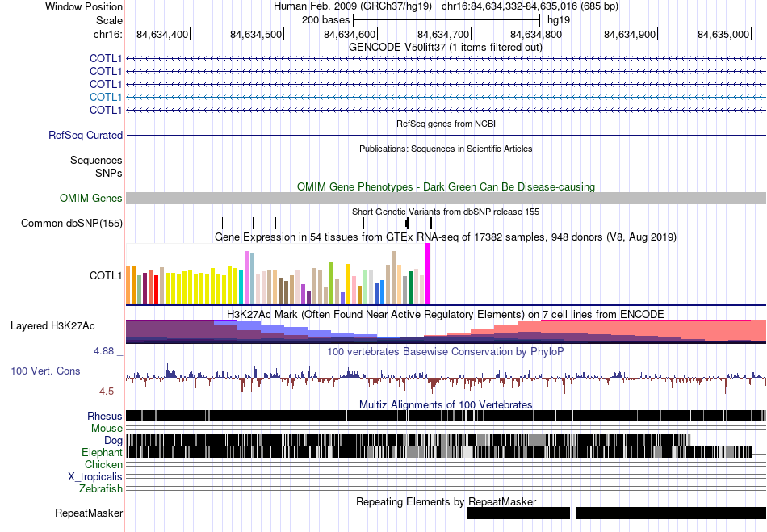Select the leftmost Common dbSNP variant tick

point(223,224)
